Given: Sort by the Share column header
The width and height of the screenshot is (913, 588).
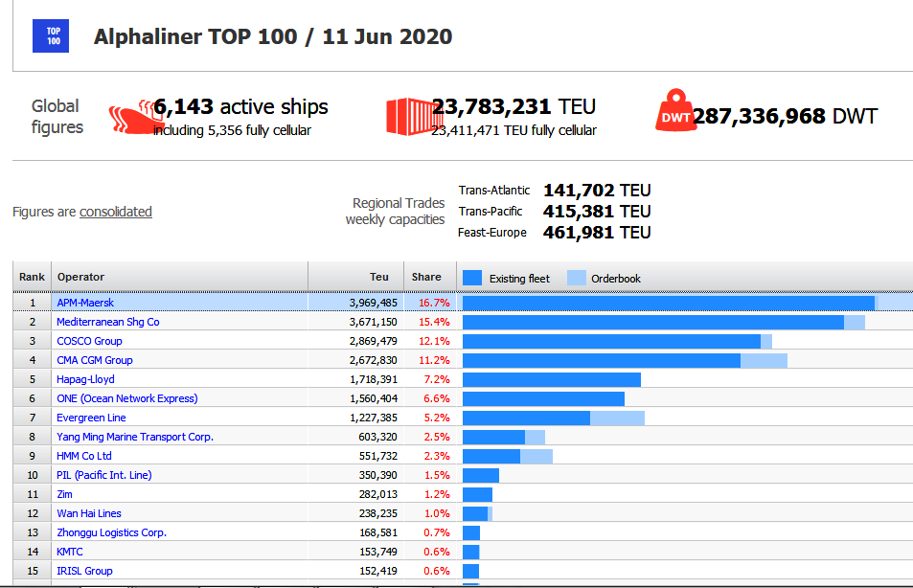Looking at the screenshot, I should pyautogui.click(x=426, y=277).
